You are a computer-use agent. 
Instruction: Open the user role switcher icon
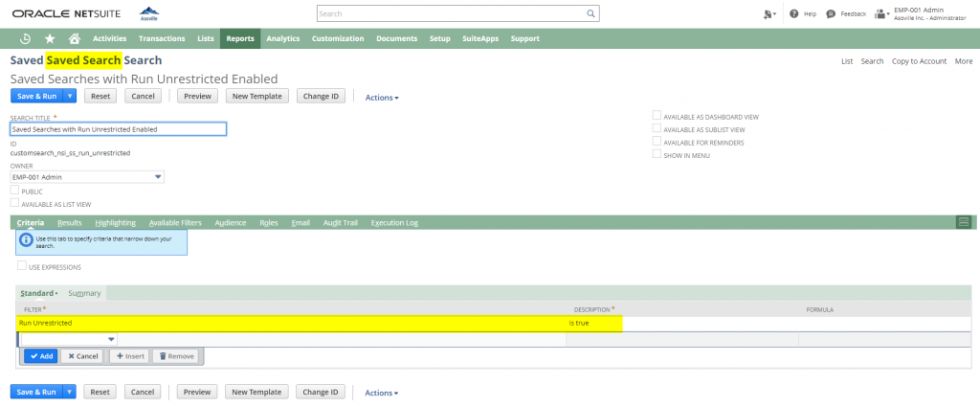pyautogui.click(x=881, y=13)
